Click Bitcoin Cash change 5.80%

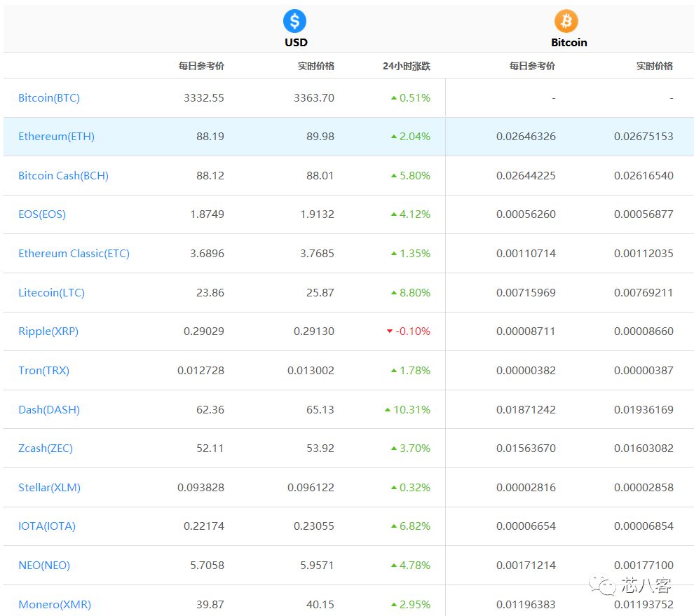(411, 176)
